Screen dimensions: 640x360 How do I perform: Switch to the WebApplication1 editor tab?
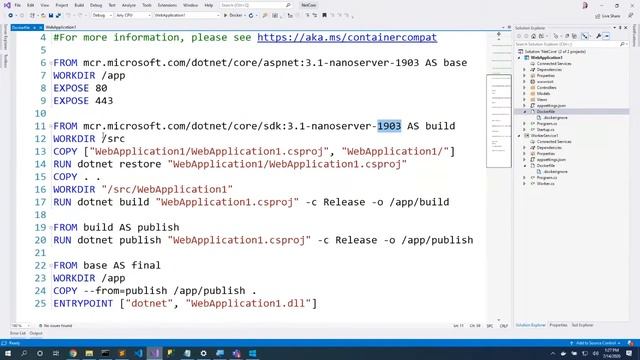pyautogui.click(x=60, y=27)
